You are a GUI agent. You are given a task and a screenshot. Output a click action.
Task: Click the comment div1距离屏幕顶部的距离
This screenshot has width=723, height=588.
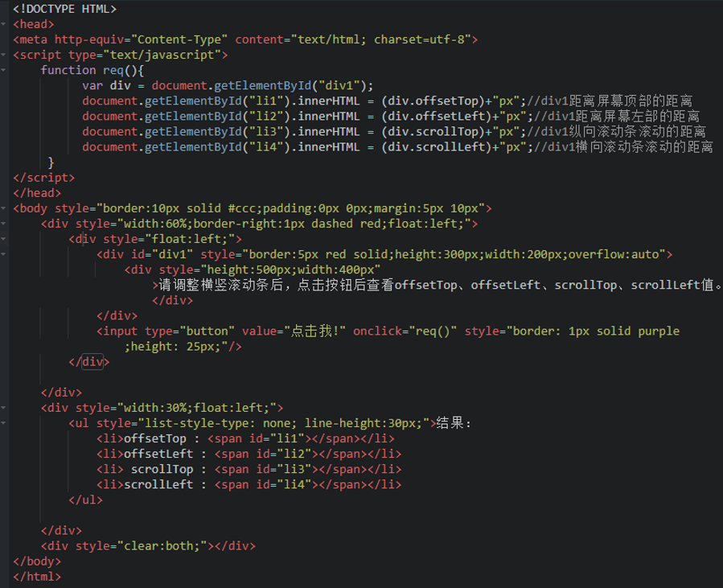[610, 101]
